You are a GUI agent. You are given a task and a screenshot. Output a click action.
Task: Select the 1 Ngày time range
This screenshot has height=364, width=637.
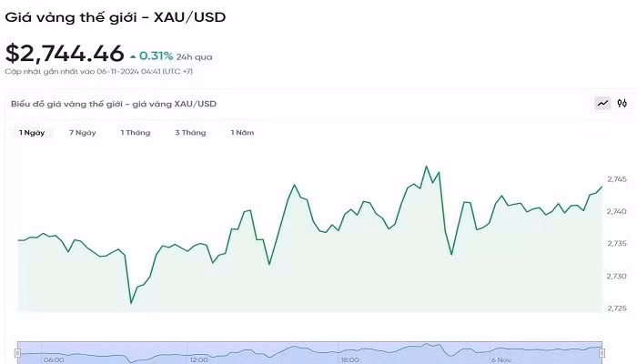click(x=32, y=133)
